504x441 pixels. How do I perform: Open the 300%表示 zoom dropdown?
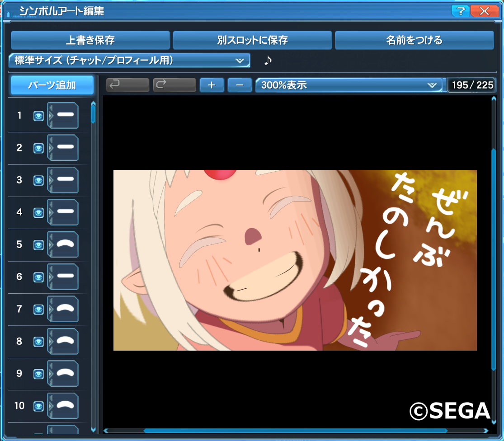pos(349,85)
